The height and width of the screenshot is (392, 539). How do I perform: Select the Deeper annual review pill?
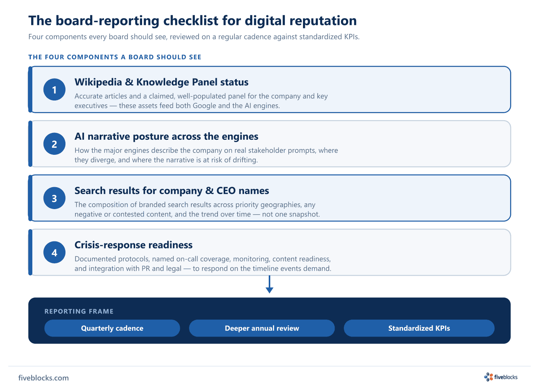[262, 328]
